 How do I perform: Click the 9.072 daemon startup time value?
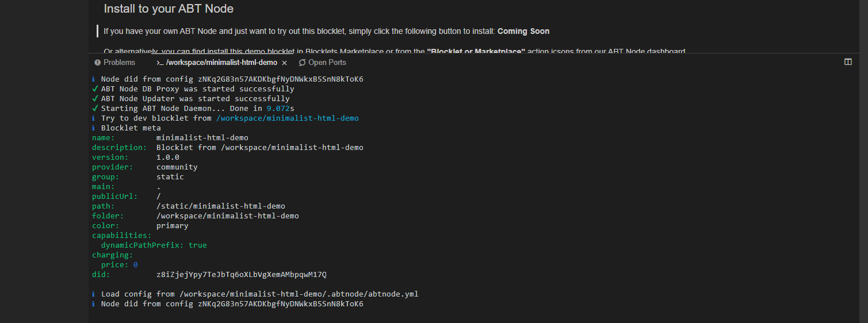[x=278, y=108]
